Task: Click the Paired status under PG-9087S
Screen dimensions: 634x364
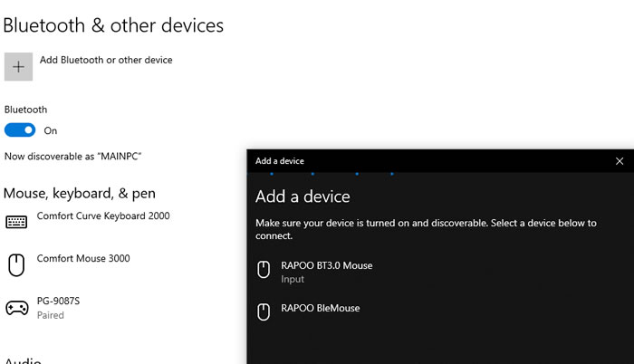Action: [51, 315]
